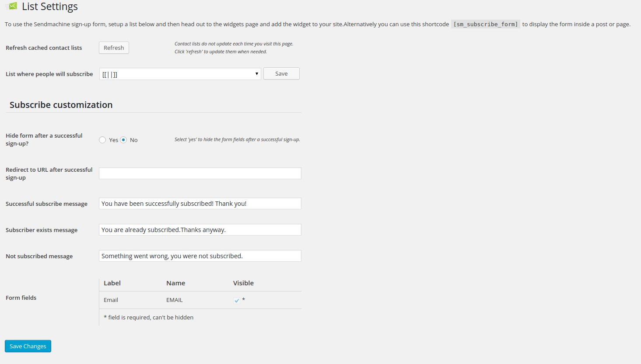This screenshot has width=641, height=364.
Task: Click the sm_subscribe_form shortcode text
Action: click(x=485, y=24)
